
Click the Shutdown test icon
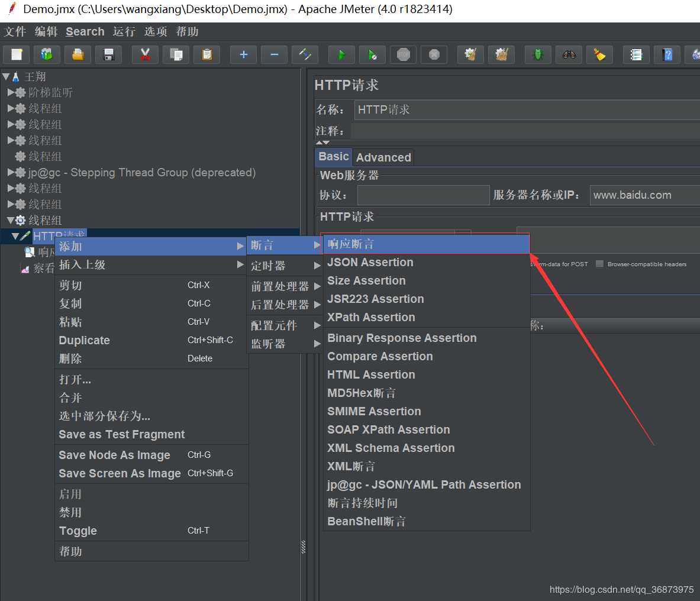point(434,55)
